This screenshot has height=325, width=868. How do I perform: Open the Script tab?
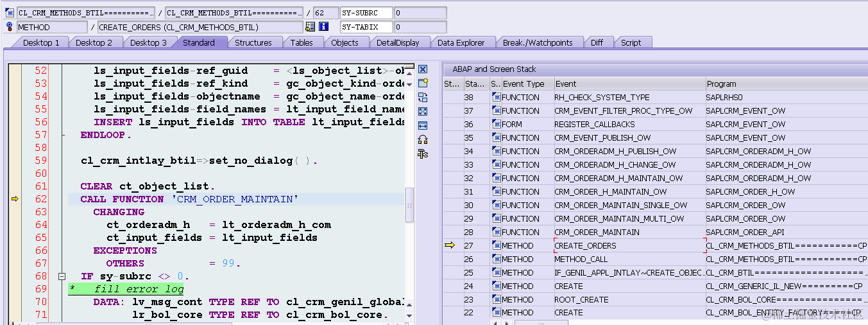[x=631, y=42]
